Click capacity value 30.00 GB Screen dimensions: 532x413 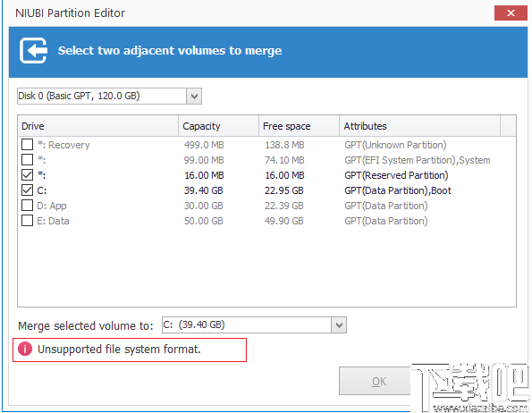click(204, 206)
